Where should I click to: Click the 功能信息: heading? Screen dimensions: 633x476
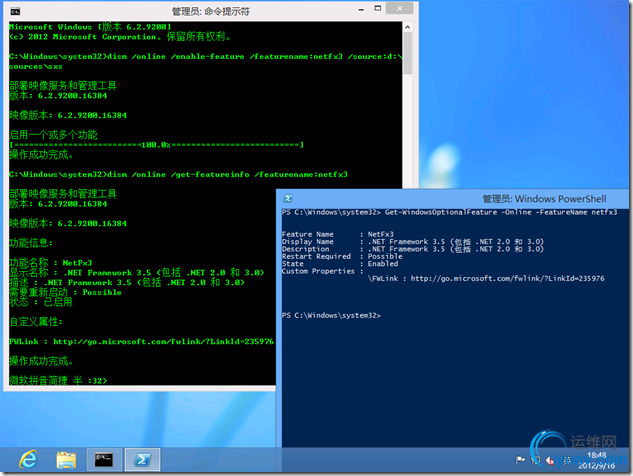(x=31, y=243)
